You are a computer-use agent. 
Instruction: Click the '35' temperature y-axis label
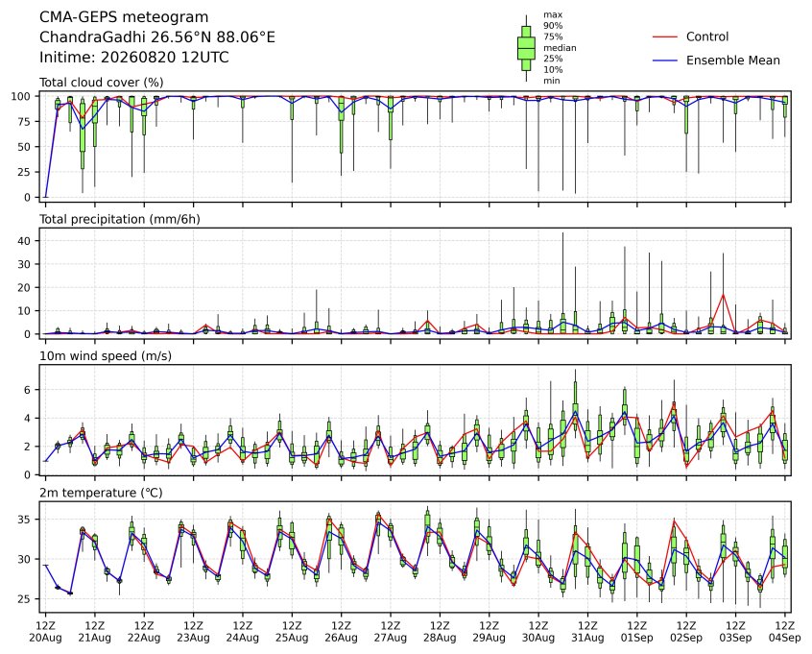point(24,520)
